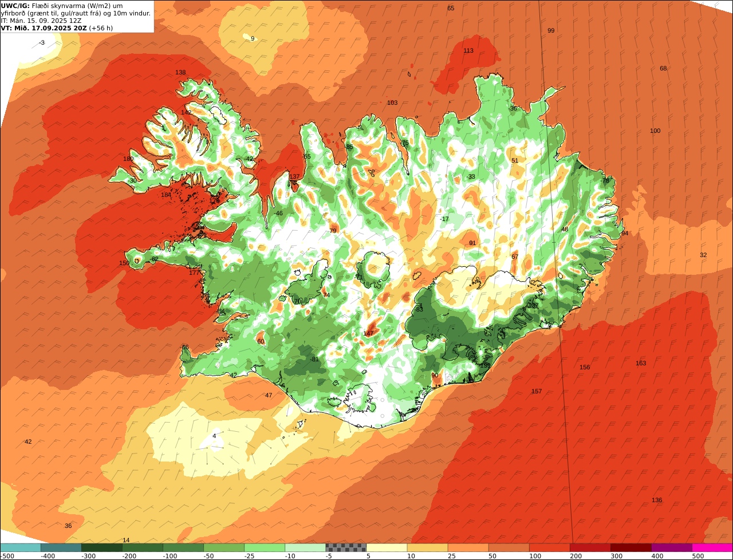
Task: Click the value 51 in northeast Iceland
Action: (x=515, y=160)
